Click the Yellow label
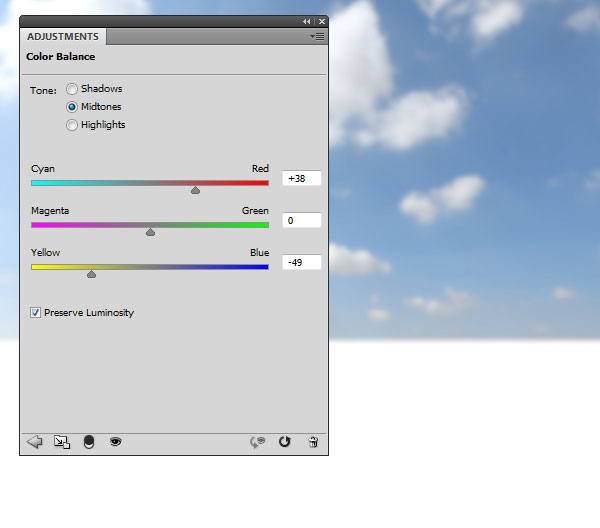The height and width of the screenshot is (528, 600). pyautogui.click(x=46, y=253)
